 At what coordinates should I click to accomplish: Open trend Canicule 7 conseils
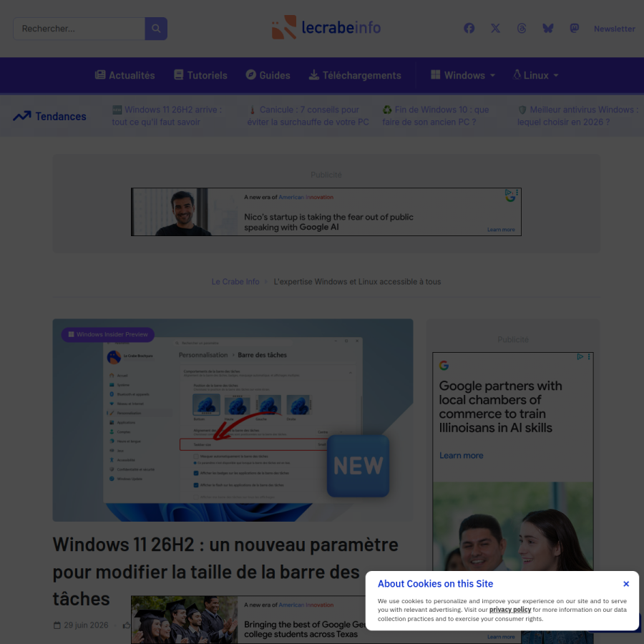coord(308,116)
